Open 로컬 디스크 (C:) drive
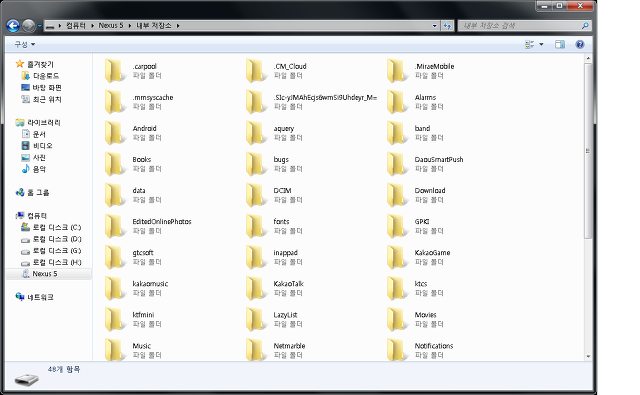The image size is (640, 395). tap(57, 227)
